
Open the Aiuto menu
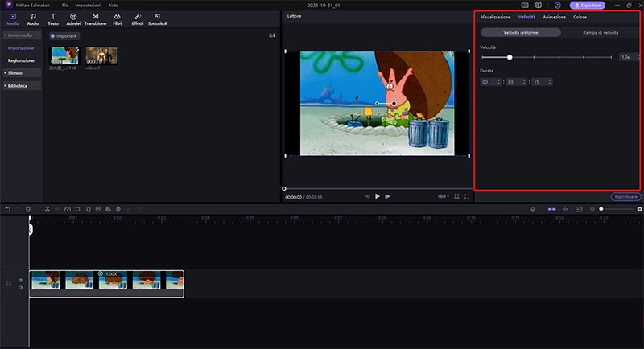coord(113,6)
